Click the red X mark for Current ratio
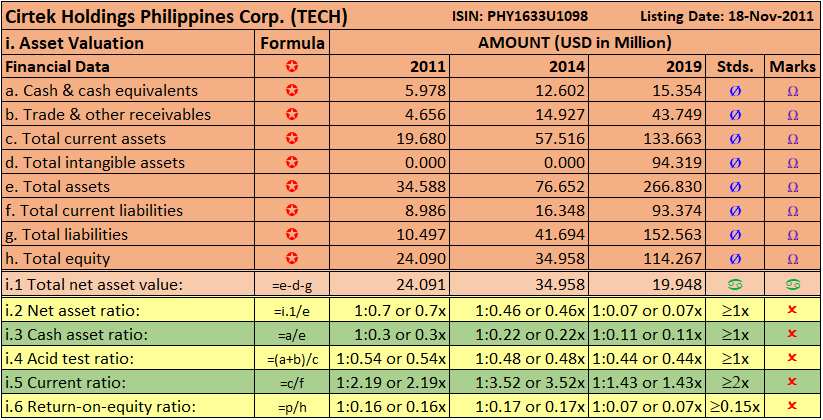 point(793,382)
